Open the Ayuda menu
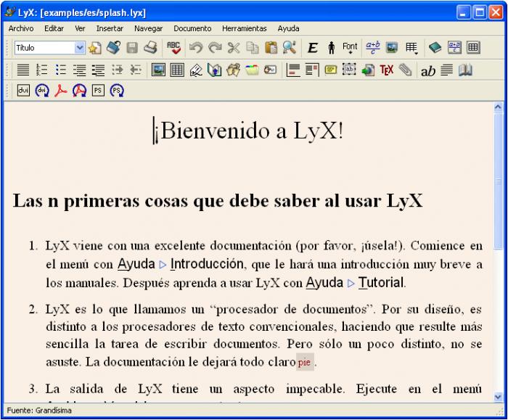The image size is (508, 420). click(288, 28)
